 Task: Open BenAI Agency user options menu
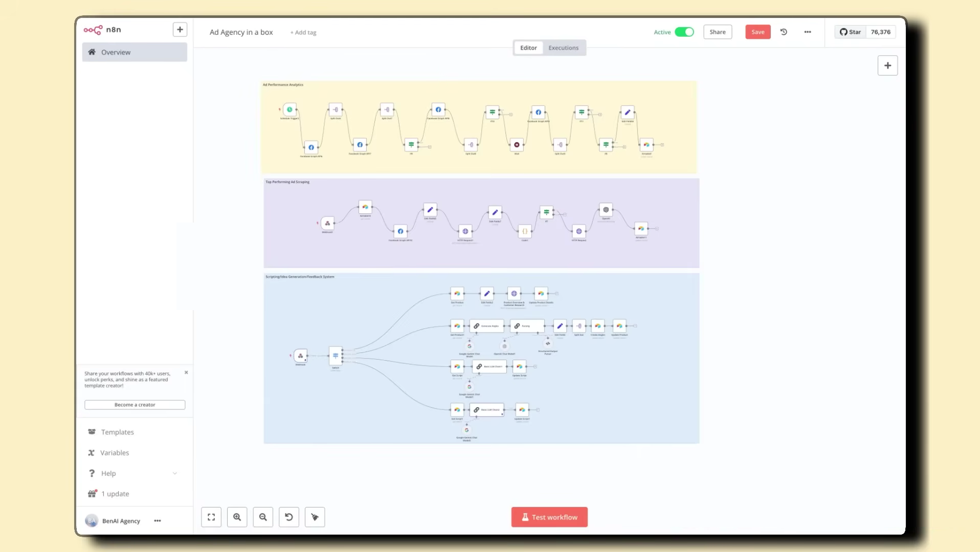click(x=158, y=521)
